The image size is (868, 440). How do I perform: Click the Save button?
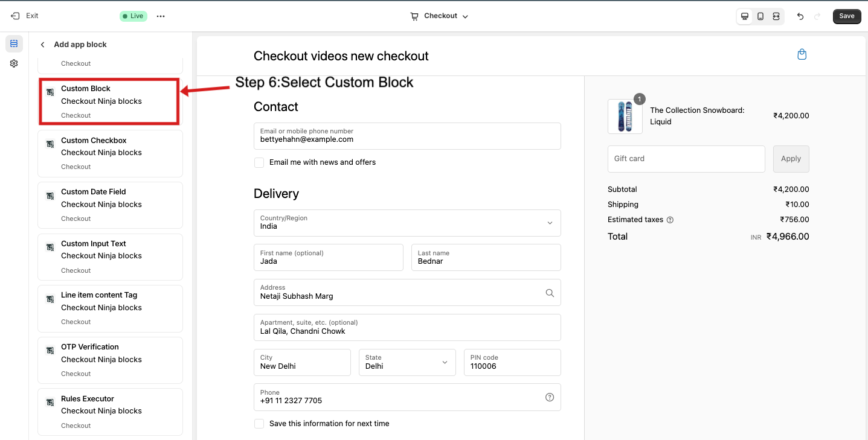(846, 16)
